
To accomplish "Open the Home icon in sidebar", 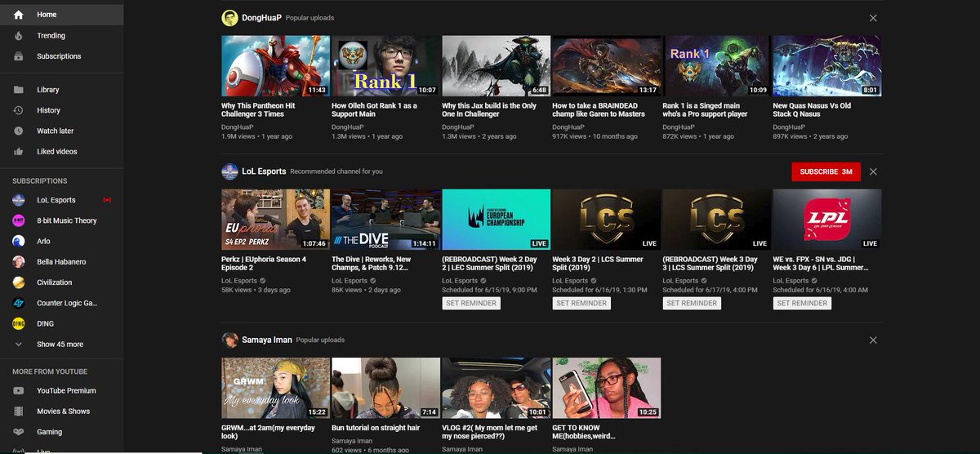I will [x=18, y=15].
